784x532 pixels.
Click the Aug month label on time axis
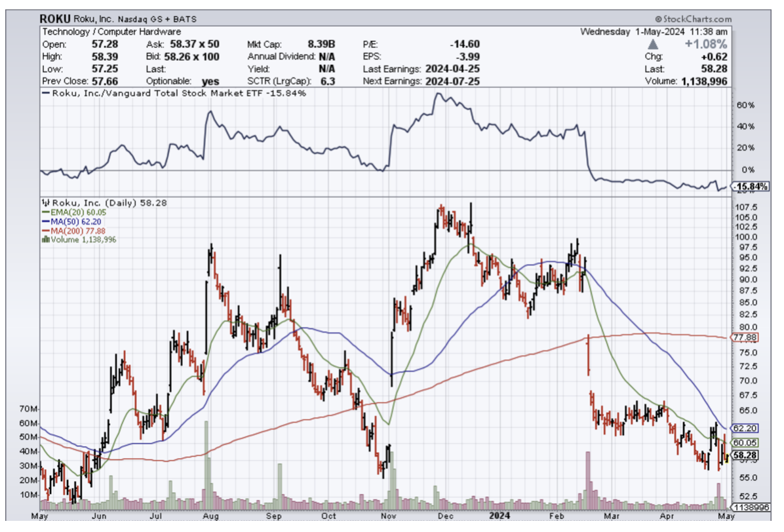211,516
